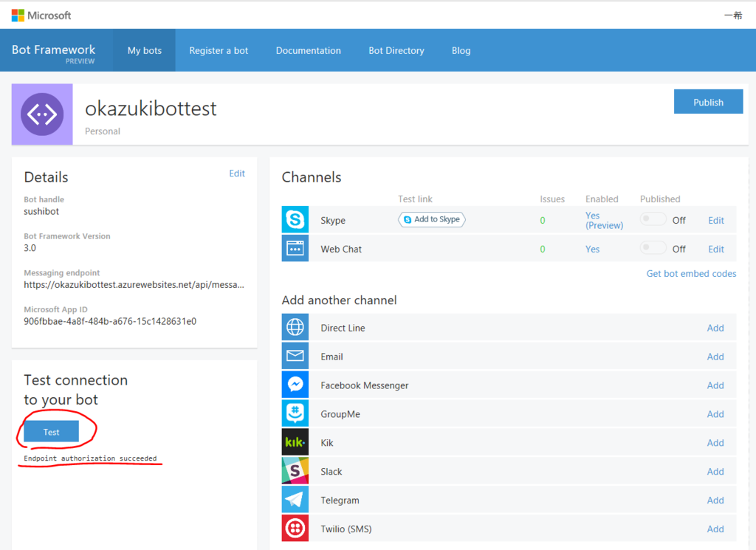Edit the Web Chat channel
Screen dimensions: 756x550
click(716, 250)
